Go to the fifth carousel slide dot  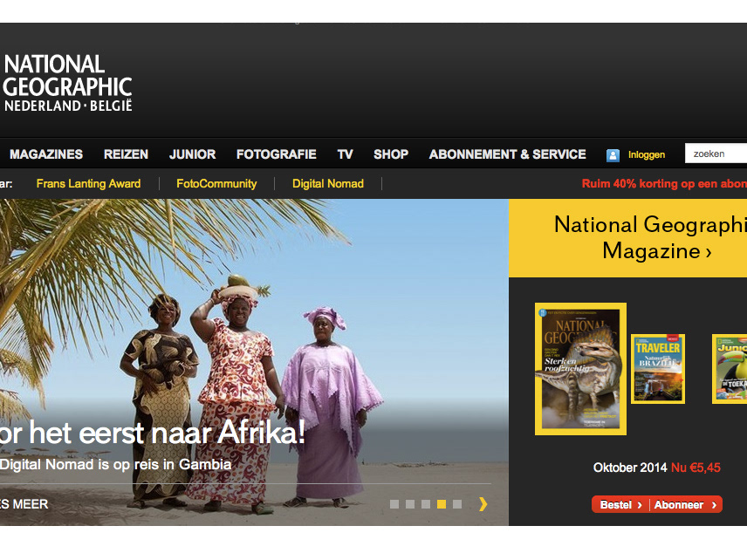point(457,504)
